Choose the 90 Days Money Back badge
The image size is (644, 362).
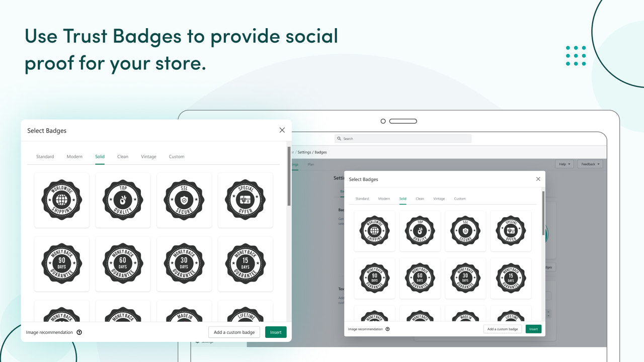click(61, 263)
